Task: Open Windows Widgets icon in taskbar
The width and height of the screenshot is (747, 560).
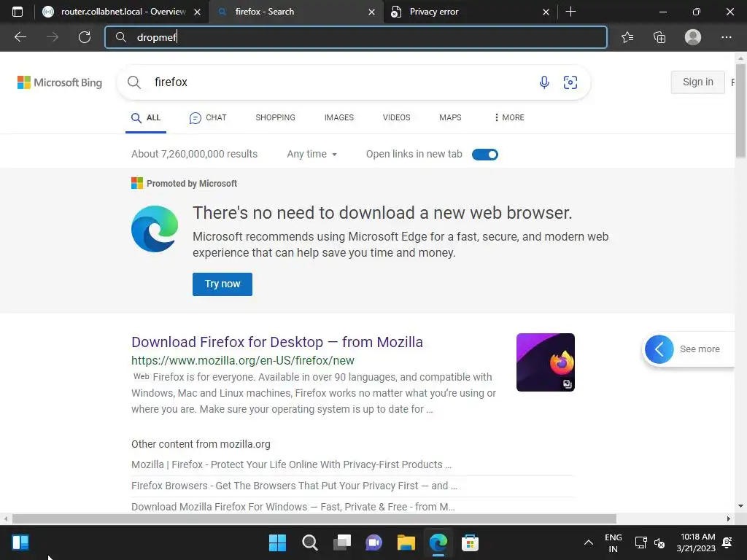Action: (20, 542)
